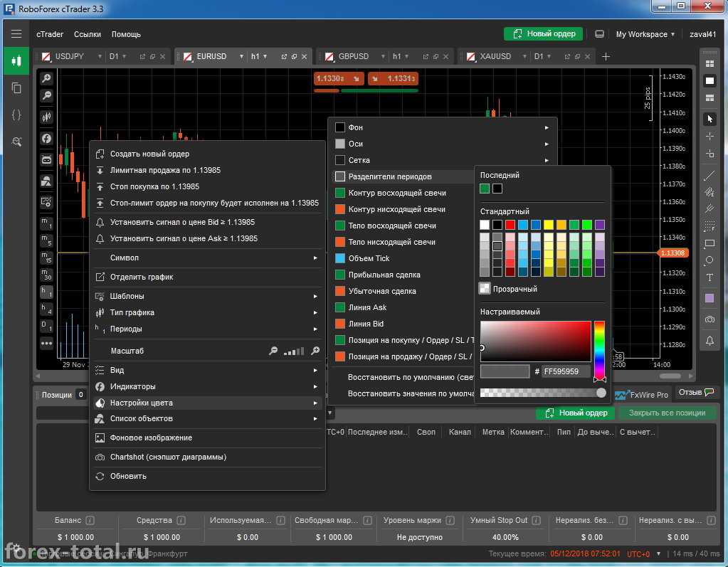
Task: Click the green Новый ордер button at top
Action: 544,34
